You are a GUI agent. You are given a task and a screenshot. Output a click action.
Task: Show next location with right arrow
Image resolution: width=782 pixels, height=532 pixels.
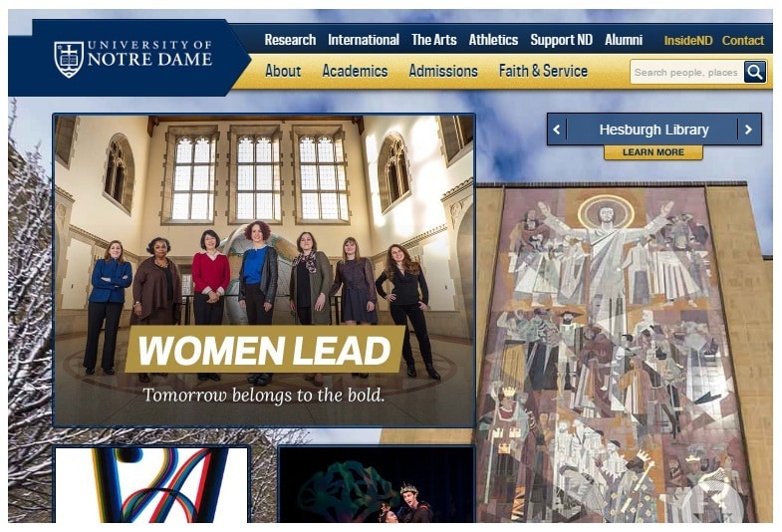pyautogui.click(x=748, y=130)
